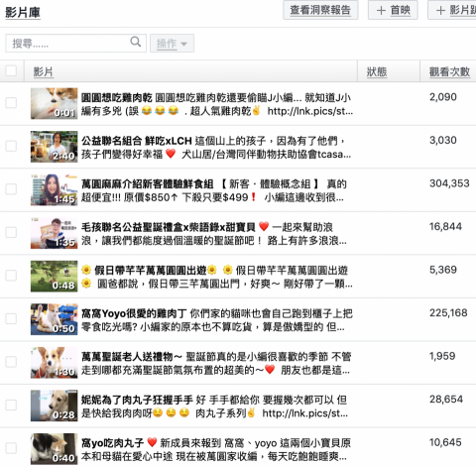The height and width of the screenshot is (467, 476).
Task: Open video titled 萬萬聖誕老人送禮物~
Action: pos(132,357)
